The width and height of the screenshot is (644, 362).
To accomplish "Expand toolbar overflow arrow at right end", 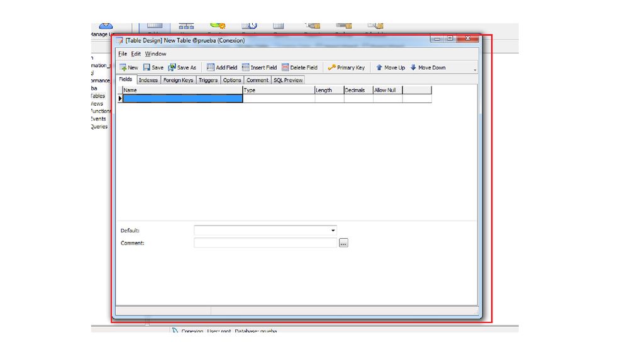I will [x=475, y=70].
